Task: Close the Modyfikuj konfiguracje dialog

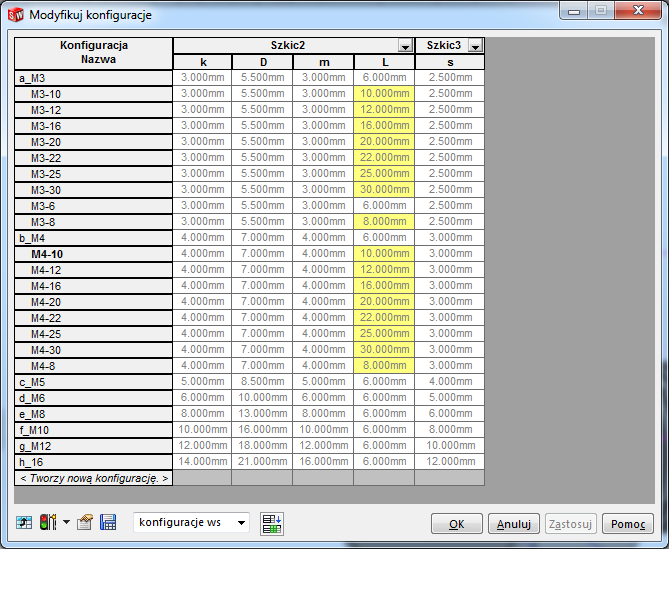Action: tap(638, 10)
